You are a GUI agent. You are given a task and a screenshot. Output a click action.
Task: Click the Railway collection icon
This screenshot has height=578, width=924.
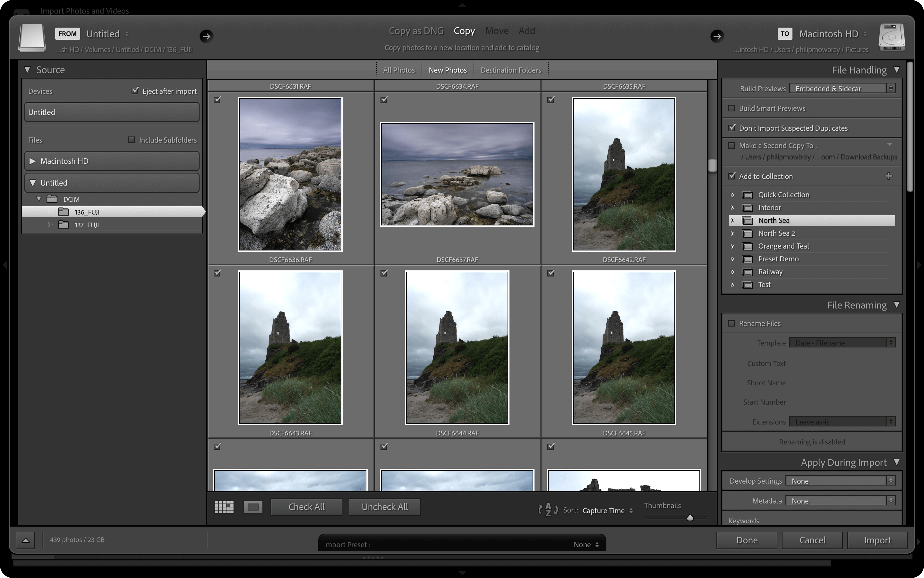pos(747,272)
